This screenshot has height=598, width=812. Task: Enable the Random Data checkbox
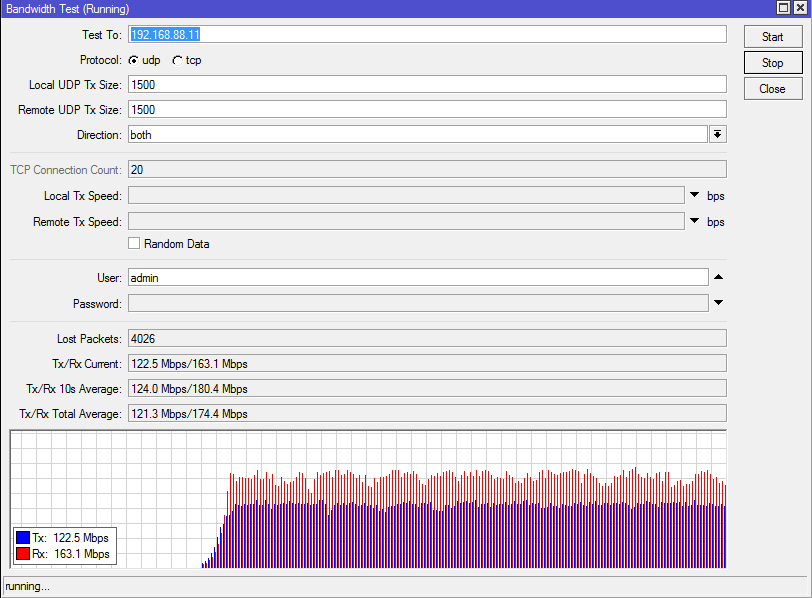coord(134,244)
